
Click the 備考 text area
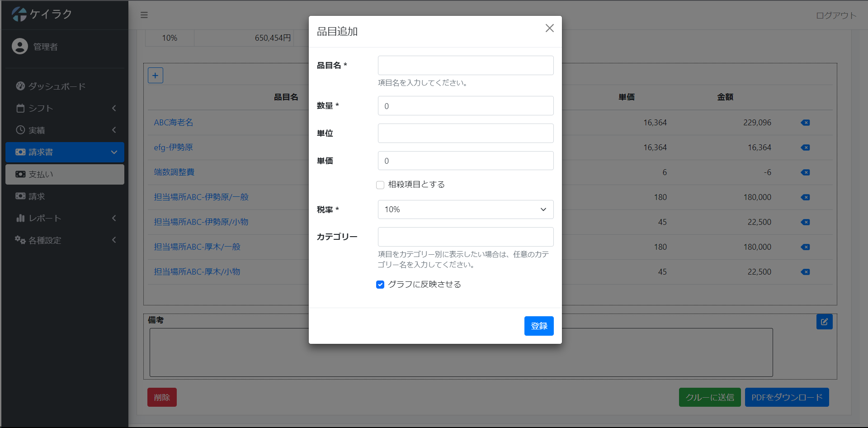click(461, 352)
